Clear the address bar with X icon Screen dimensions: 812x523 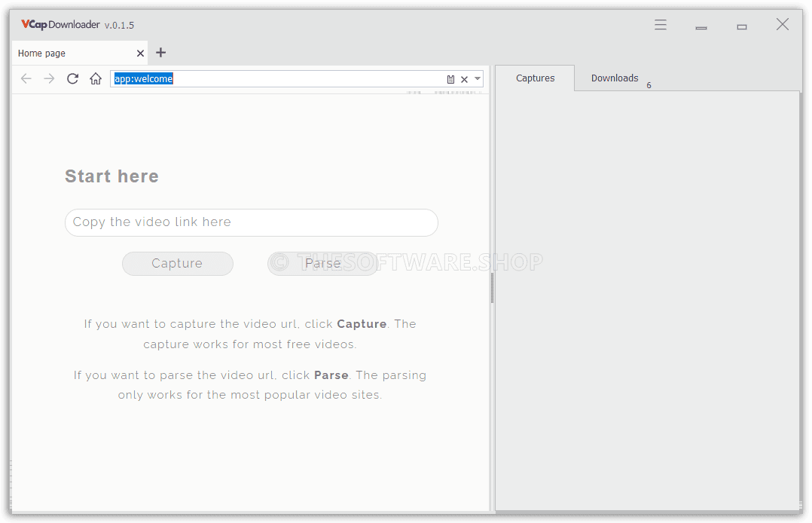[465, 79]
